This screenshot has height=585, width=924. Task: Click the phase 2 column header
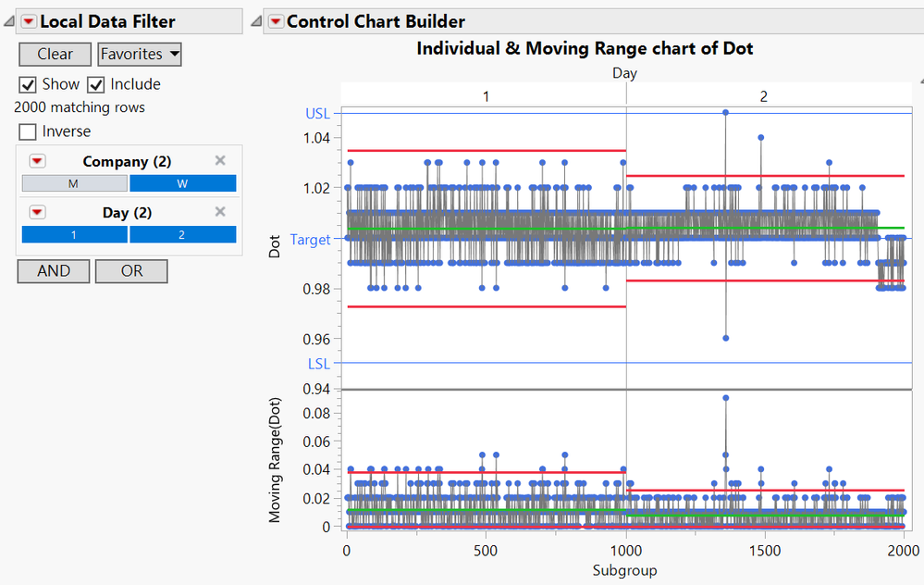[x=764, y=96]
